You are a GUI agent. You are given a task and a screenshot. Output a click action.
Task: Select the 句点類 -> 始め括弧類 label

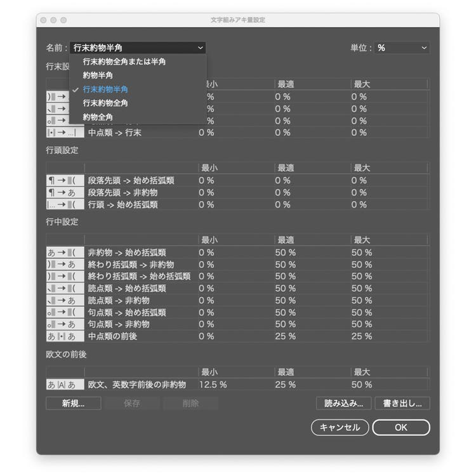point(127,312)
